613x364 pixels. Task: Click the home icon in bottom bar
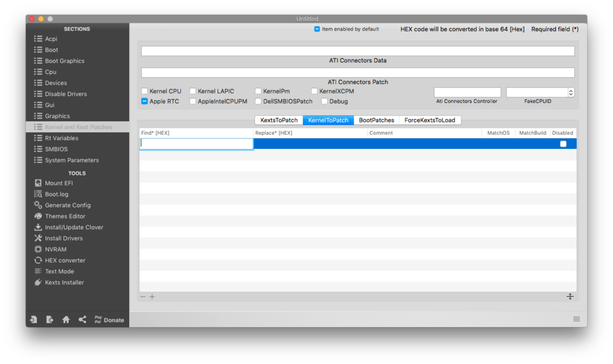[x=66, y=320]
